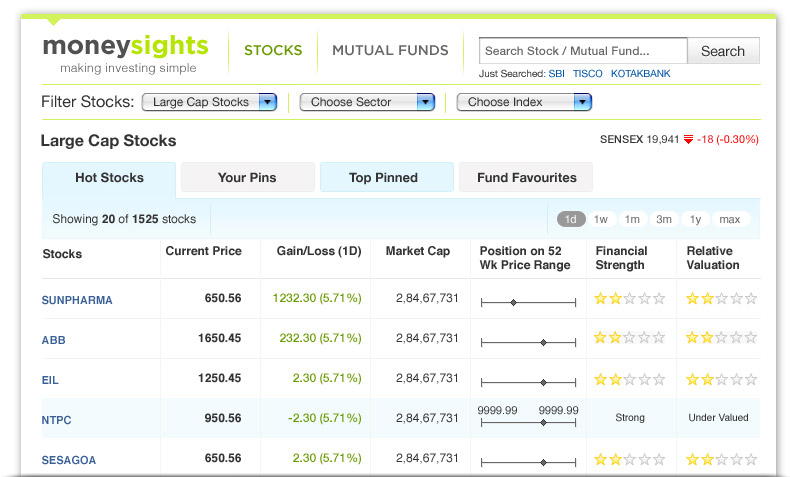
Task: Click SUNPHARMA current price 650.56
Action: click(x=223, y=298)
